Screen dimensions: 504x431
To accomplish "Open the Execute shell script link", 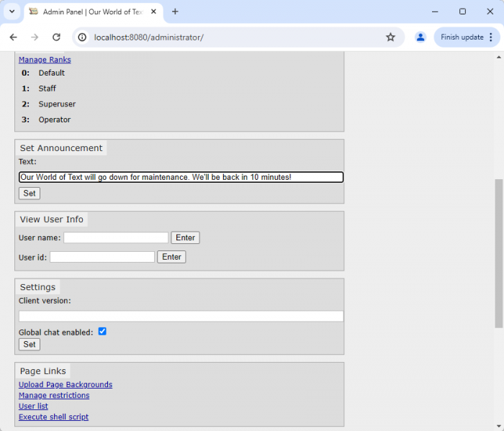I will point(53,417).
